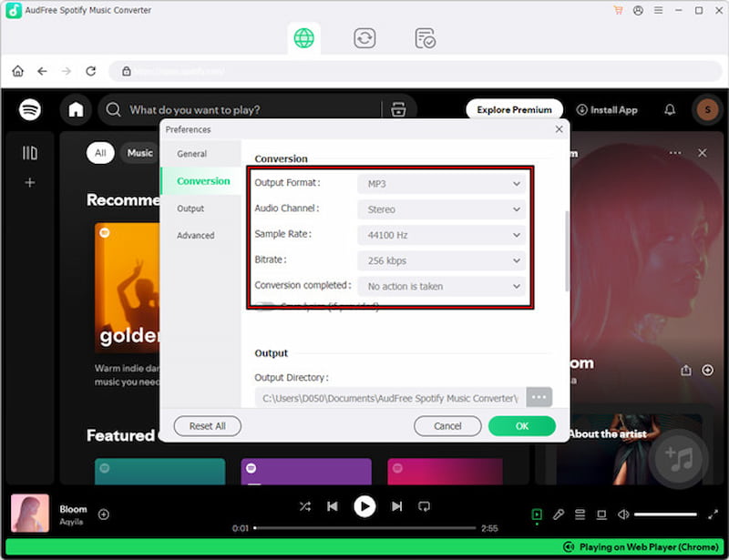Reload the page

tap(90, 71)
